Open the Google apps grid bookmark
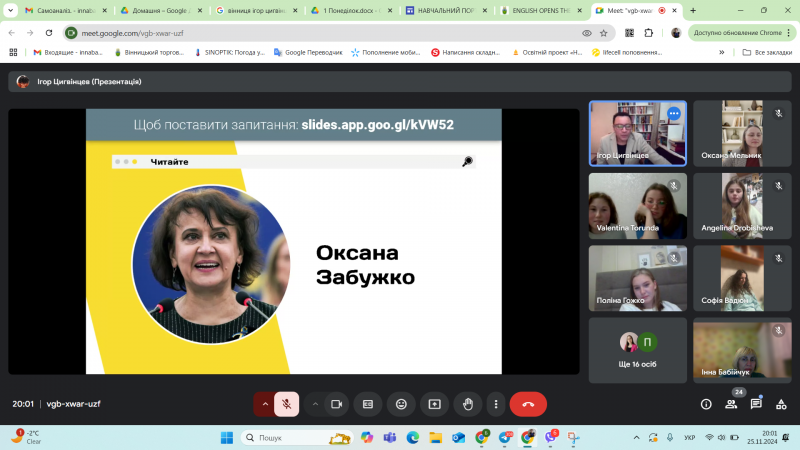800x450 pixels. [x=13, y=52]
